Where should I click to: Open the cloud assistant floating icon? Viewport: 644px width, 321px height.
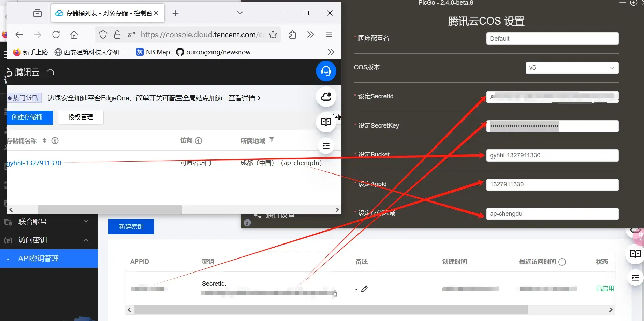click(326, 97)
